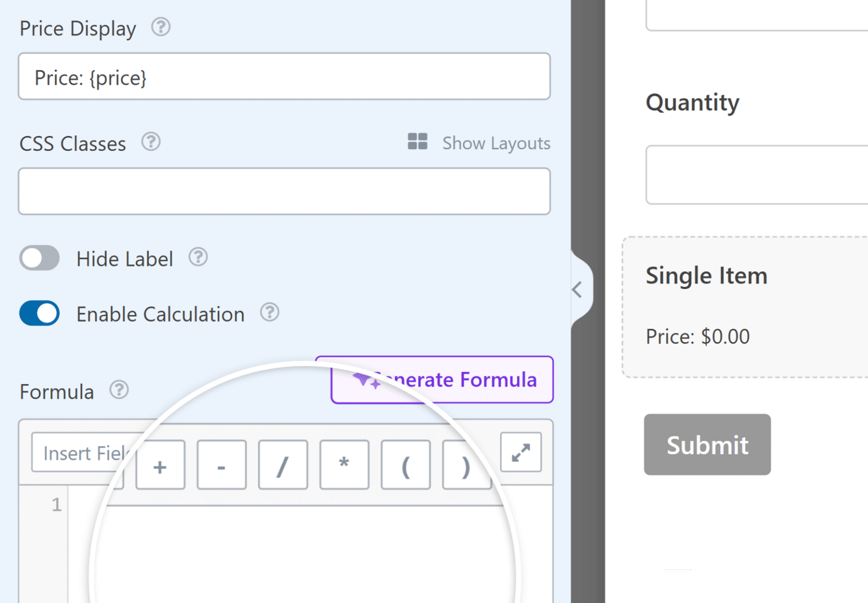Image resolution: width=868 pixels, height=603 pixels.
Task: Select the Single Item field in the preview
Action: point(706,276)
